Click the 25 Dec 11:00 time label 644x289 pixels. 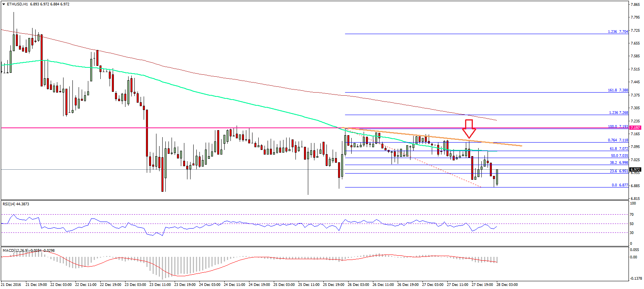pyautogui.click(x=309, y=285)
